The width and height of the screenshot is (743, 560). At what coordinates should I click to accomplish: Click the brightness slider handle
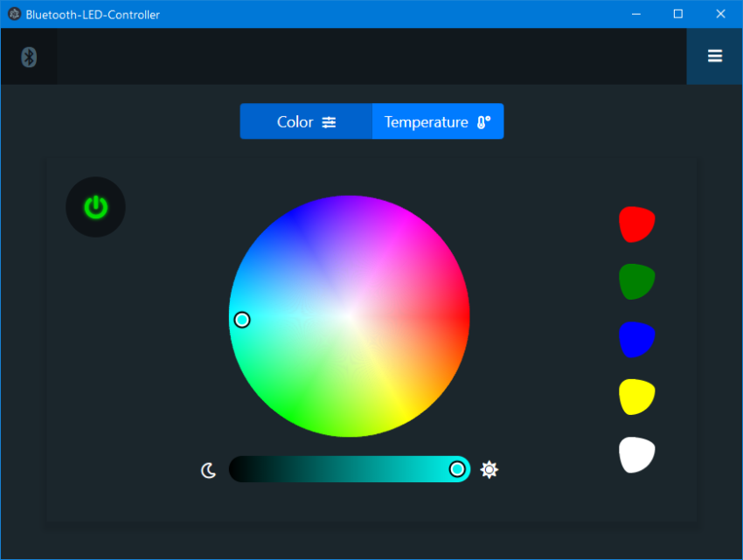457,469
